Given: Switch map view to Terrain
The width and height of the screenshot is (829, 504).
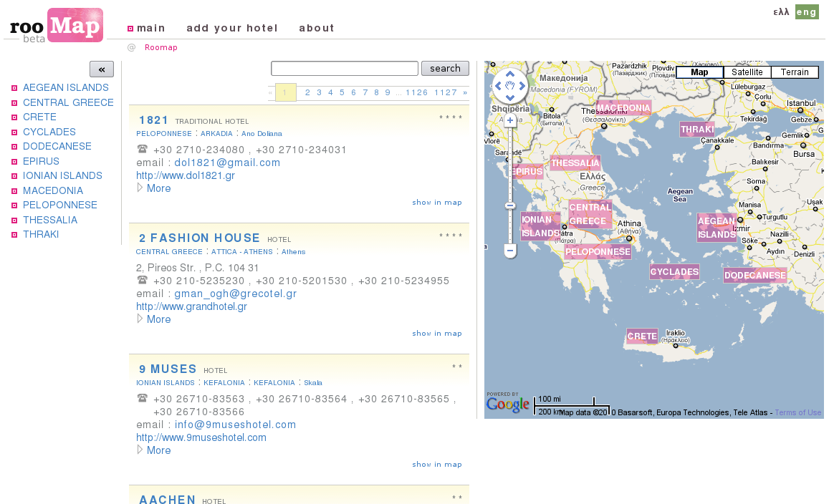Looking at the screenshot, I should pos(795,72).
